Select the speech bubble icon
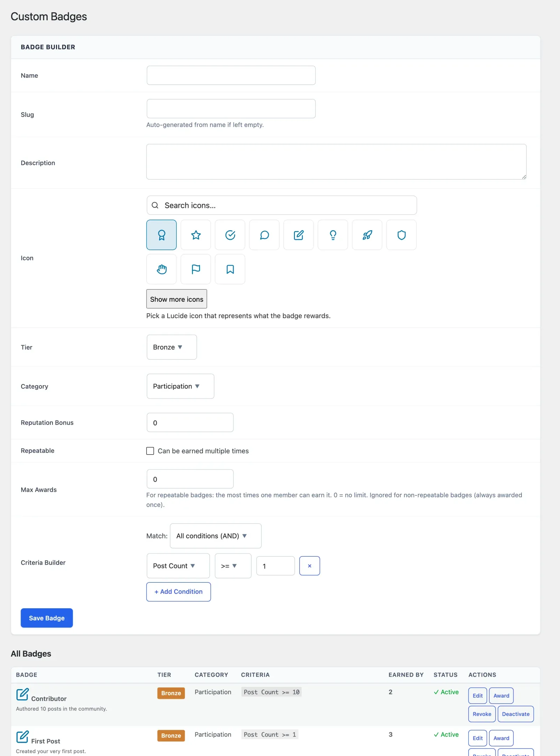The image size is (560, 756). coord(264,235)
